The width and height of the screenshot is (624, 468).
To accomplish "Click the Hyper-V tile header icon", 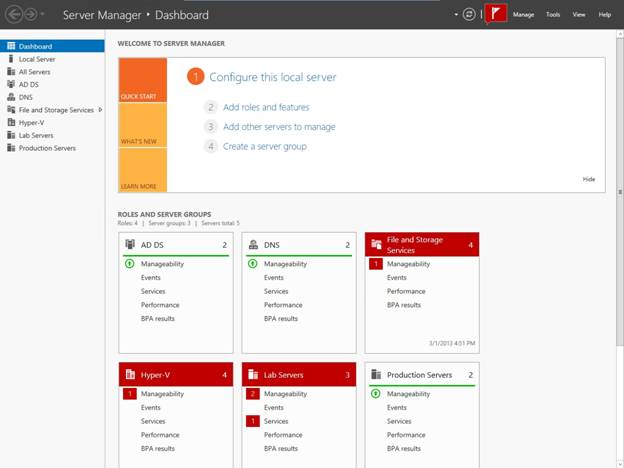I will pos(130,374).
